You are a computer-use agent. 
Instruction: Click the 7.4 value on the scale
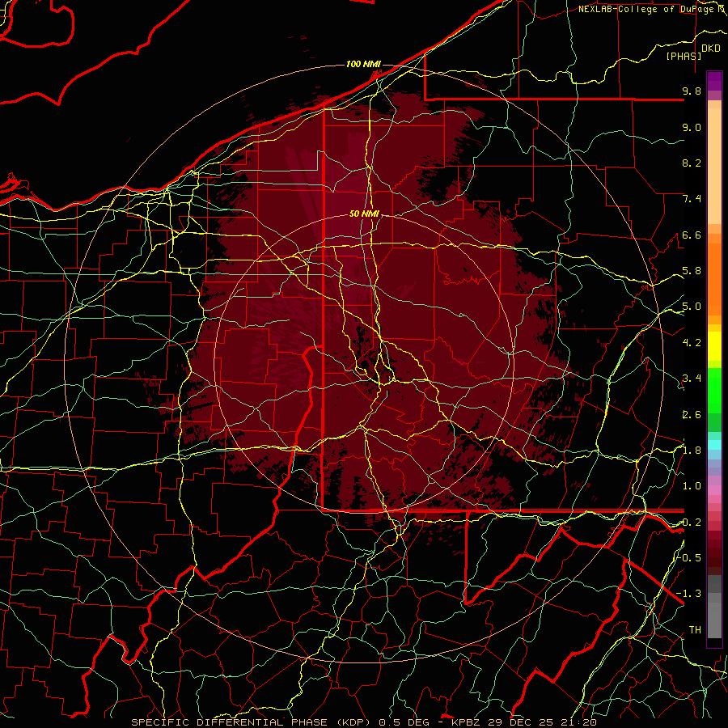[x=692, y=199]
